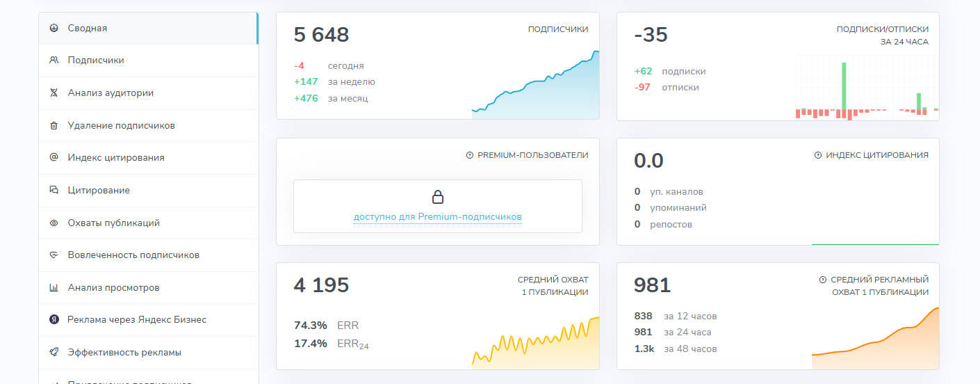Click the Анализ просмотров bar chart icon
Viewport: 980px width, 384px height.
coord(54,287)
